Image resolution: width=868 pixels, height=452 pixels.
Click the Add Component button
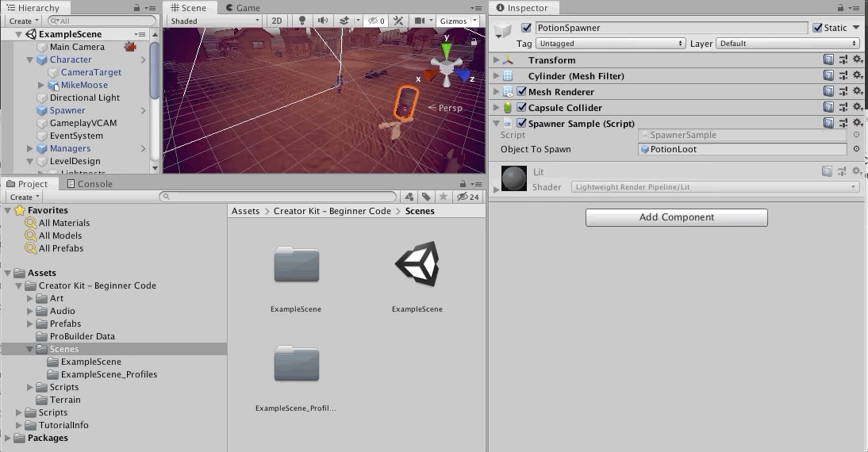pos(676,217)
